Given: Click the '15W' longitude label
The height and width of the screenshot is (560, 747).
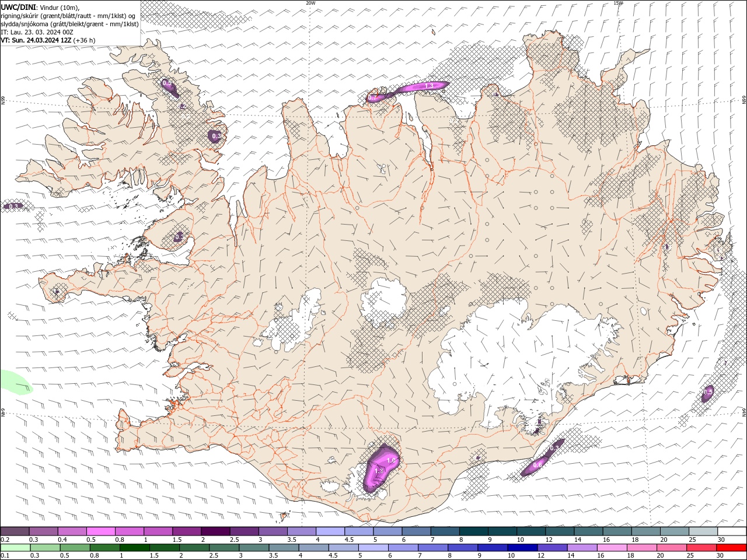Looking at the screenshot, I should 618,3.
